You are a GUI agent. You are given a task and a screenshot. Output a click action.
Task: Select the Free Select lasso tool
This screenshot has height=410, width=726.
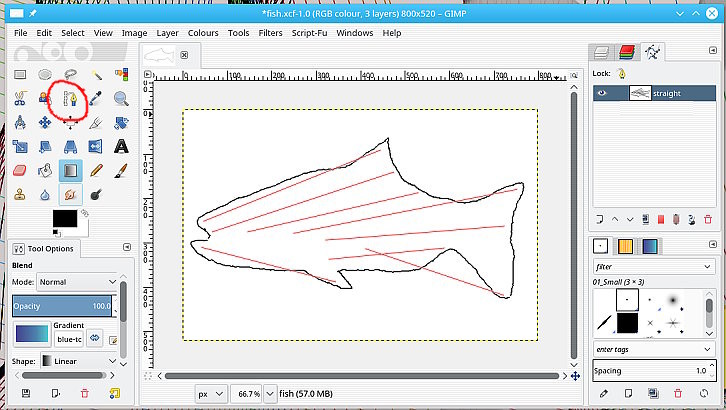click(70, 75)
